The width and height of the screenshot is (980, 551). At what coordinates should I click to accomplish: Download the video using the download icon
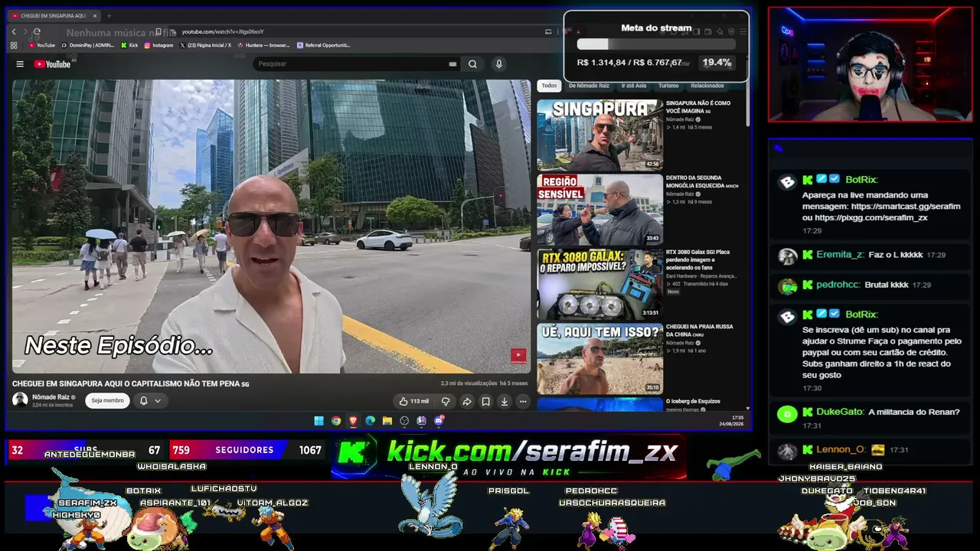(x=505, y=401)
